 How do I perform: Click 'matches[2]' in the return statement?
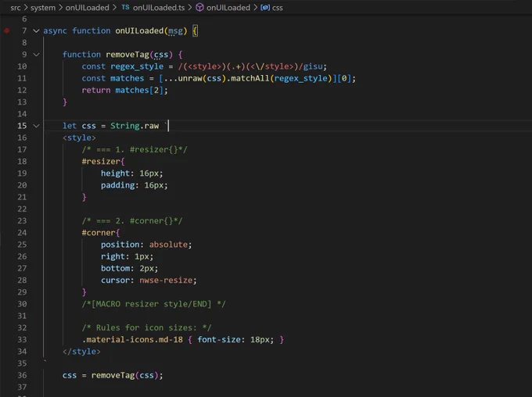(139, 90)
